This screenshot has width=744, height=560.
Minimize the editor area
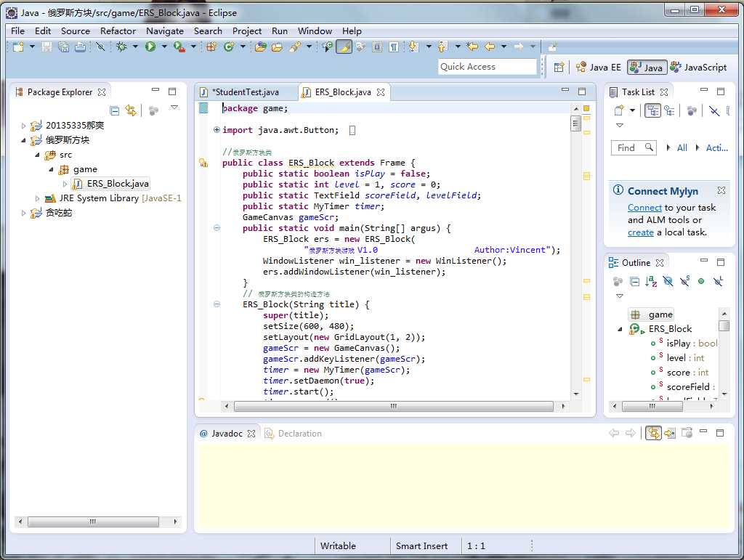(x=565, y=90)
